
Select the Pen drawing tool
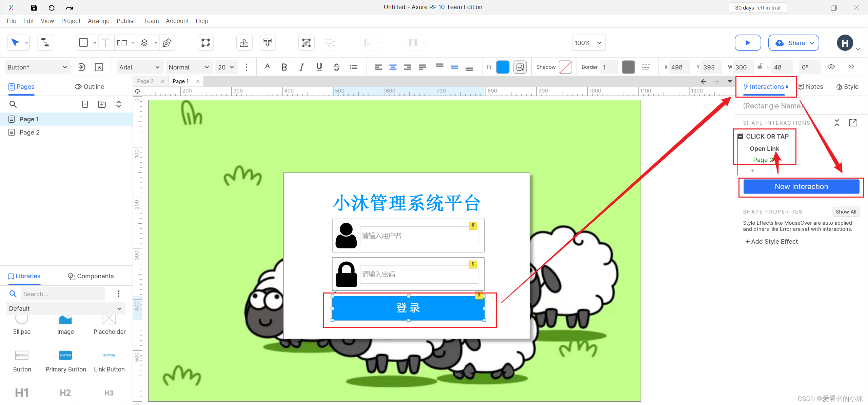pos(167,43)
